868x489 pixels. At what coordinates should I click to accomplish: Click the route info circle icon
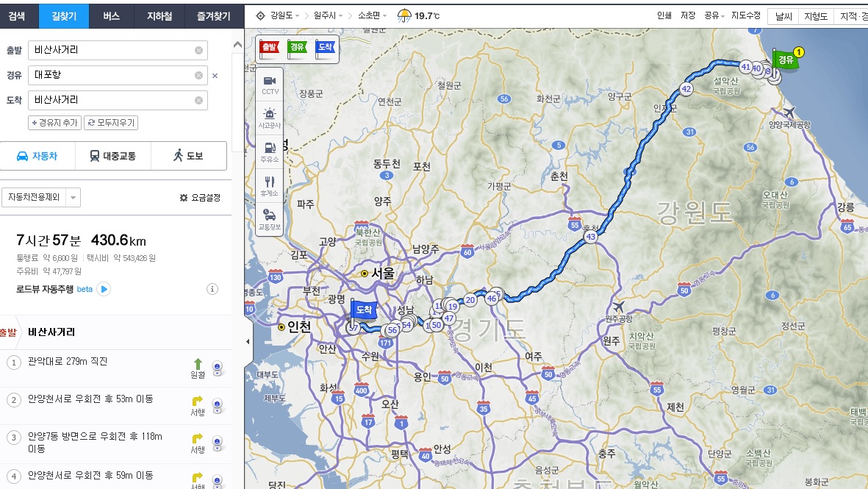coord(212,289)
